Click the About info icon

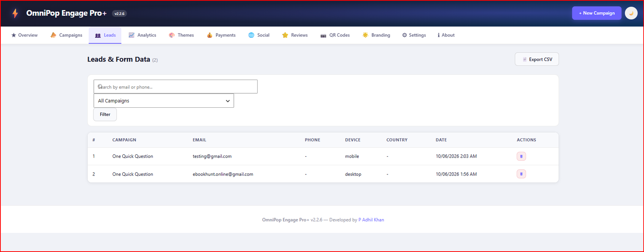coord(439,35)
